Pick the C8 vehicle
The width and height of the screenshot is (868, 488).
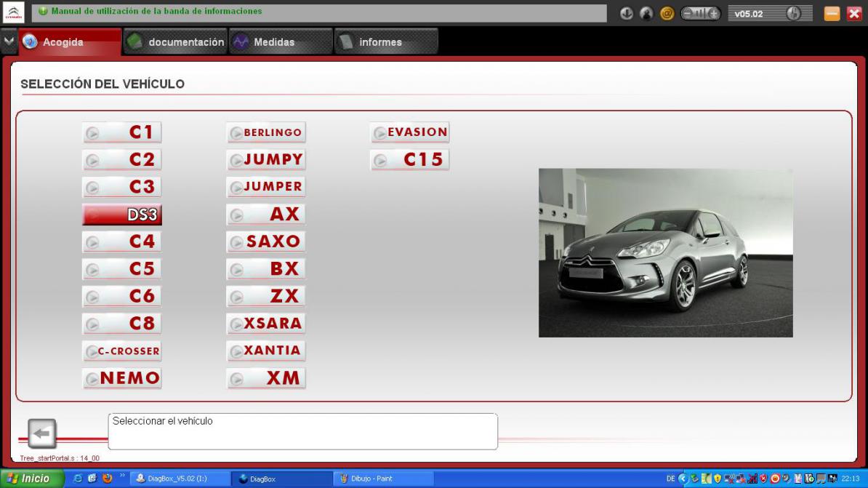click(x=122, y=324)
